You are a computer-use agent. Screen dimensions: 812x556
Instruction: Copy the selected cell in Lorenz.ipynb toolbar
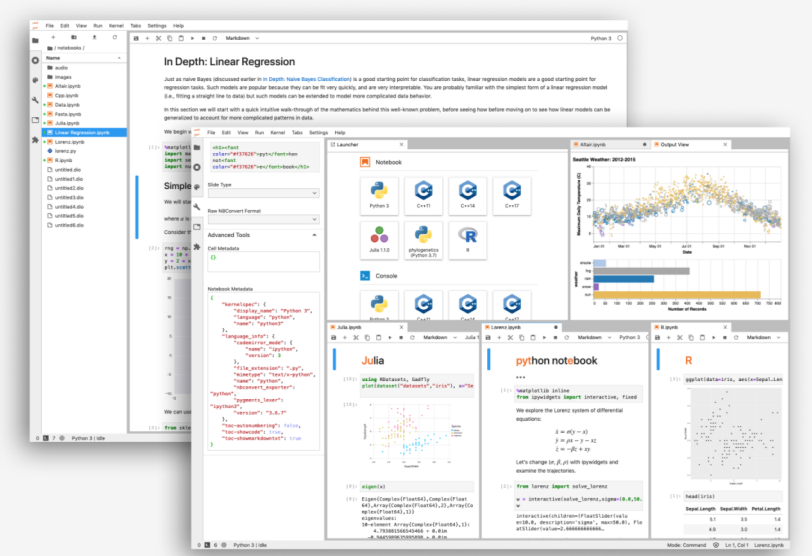tap(521, 338)
